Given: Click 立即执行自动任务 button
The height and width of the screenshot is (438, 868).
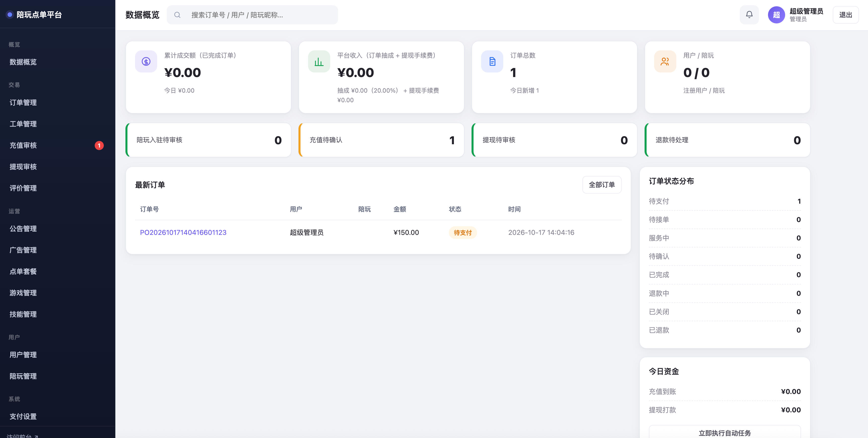Looking at the screenshot, I should point(724,432).
